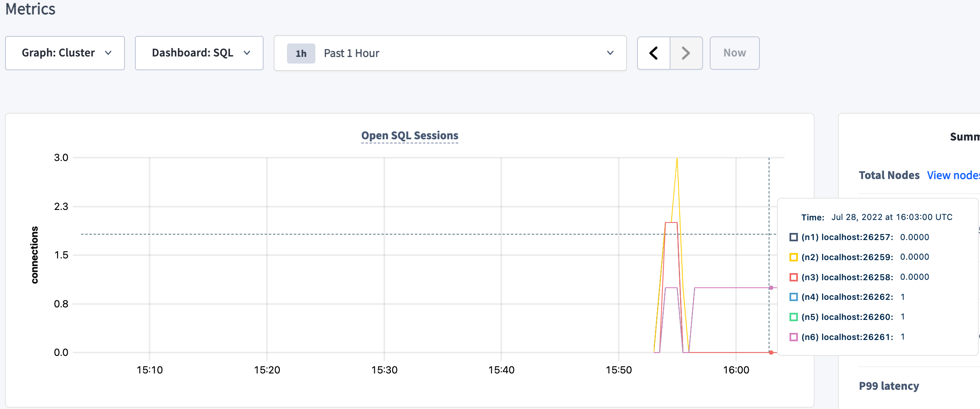The image size is (980, 409).
Task: Click the 1h time preset badge
Action: coord(301,53)
